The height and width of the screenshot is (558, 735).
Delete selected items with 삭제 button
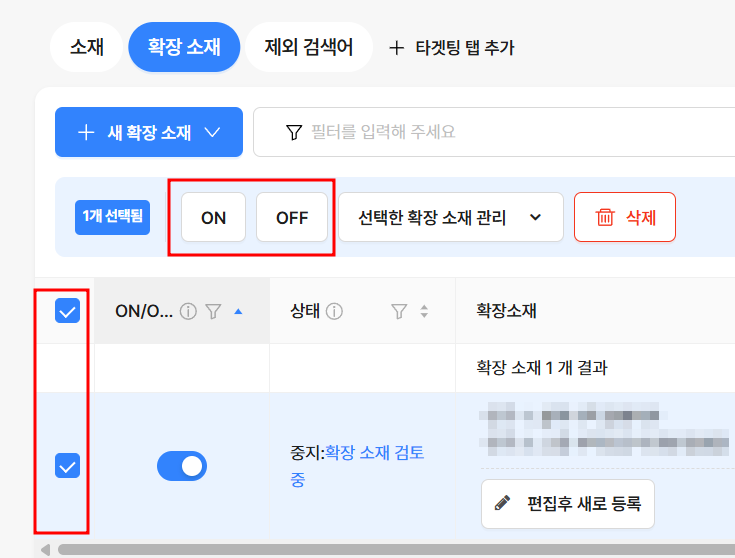coord(625,218)
